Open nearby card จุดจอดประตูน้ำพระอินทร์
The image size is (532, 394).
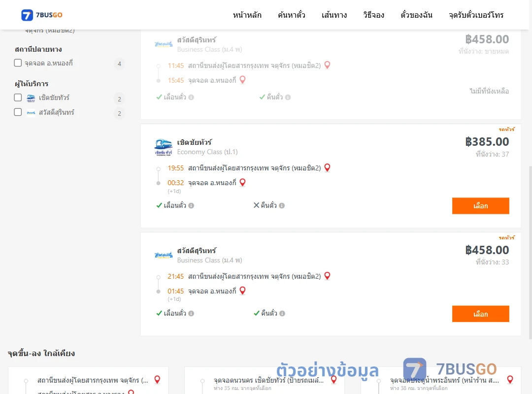441,380
